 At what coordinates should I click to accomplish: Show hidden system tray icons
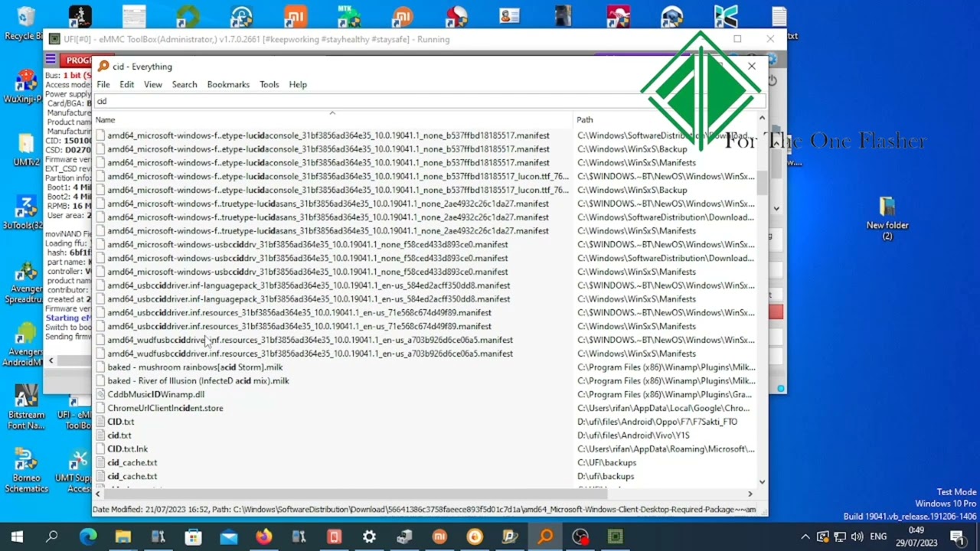[805, 536]
